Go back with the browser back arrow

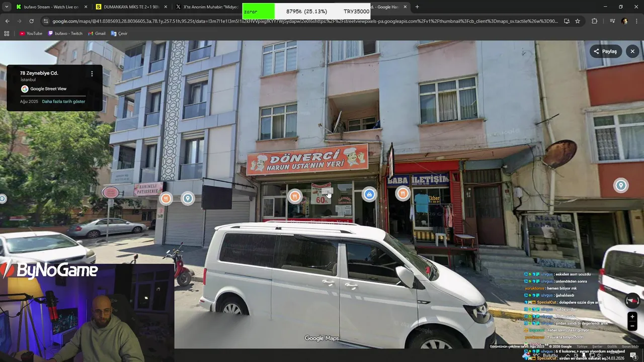(7, 21)
